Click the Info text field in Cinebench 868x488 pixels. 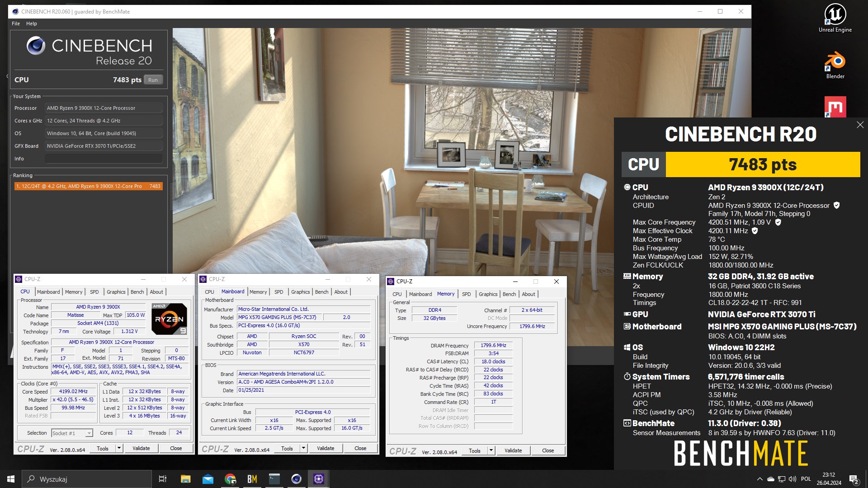(x=104, y=159)
